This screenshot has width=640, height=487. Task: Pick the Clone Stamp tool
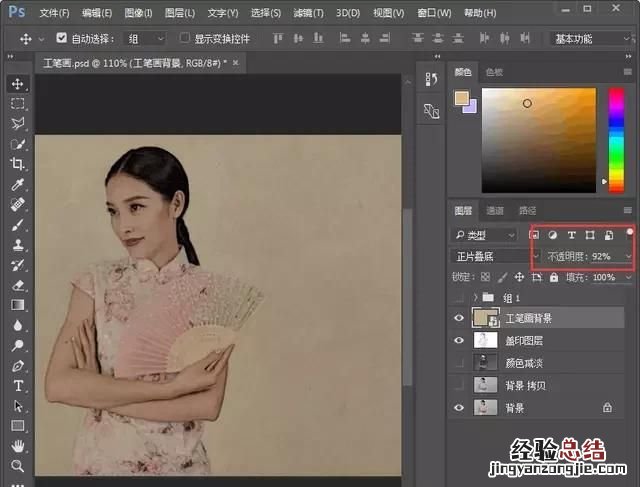pyautogui.click(x=18, y=245)
